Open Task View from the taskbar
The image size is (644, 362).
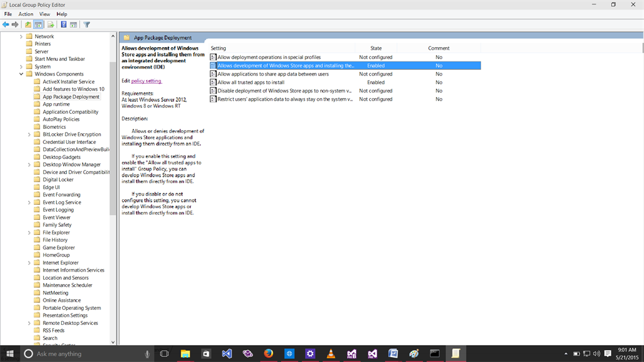164,353
